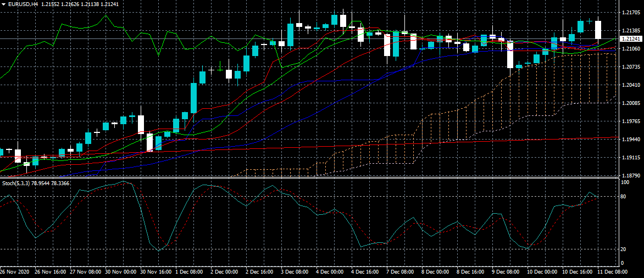Click the highlighted current price tag 1.21241

click(631, 39)
